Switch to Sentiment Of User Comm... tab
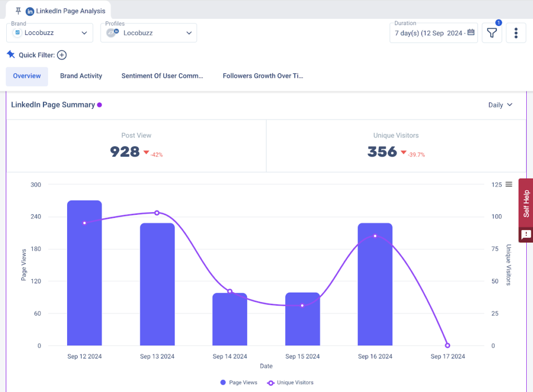 (x=162, y=76)
